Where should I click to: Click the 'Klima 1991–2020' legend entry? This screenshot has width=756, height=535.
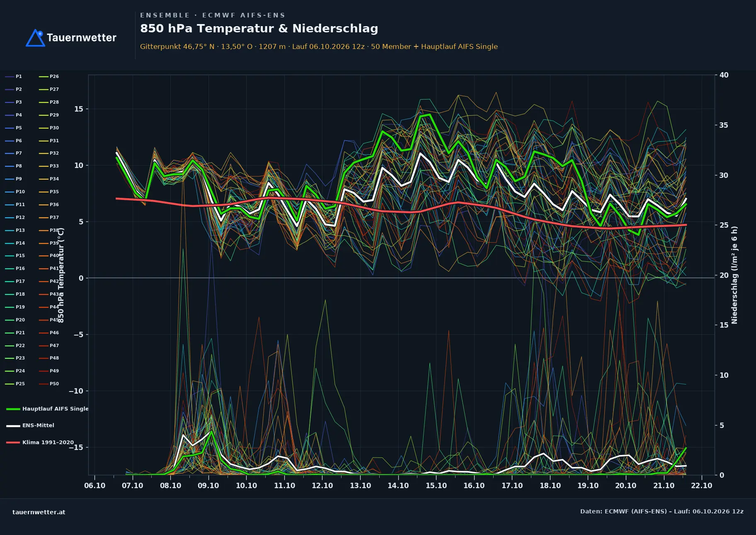tap(40, 443)
